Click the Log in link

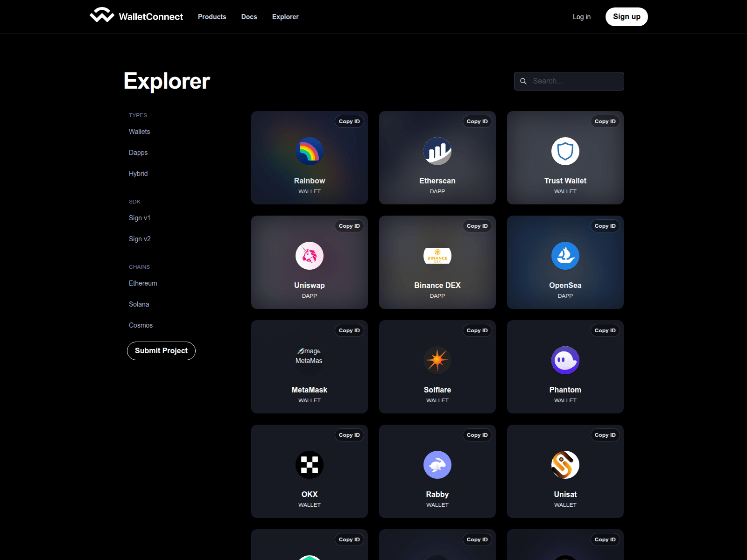pos(582,17)
